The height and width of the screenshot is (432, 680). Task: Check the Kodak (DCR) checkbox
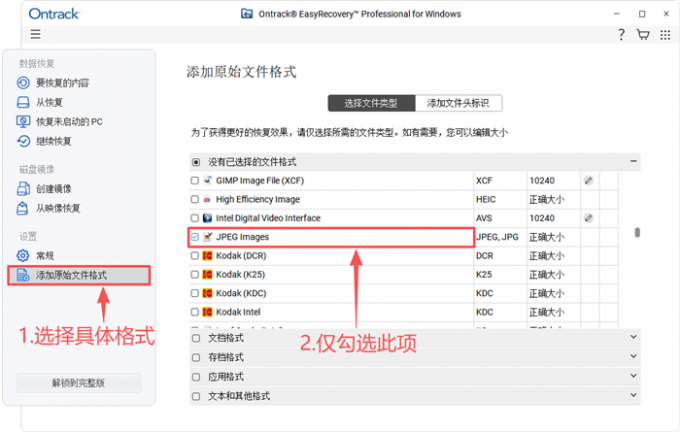[195, 255]
